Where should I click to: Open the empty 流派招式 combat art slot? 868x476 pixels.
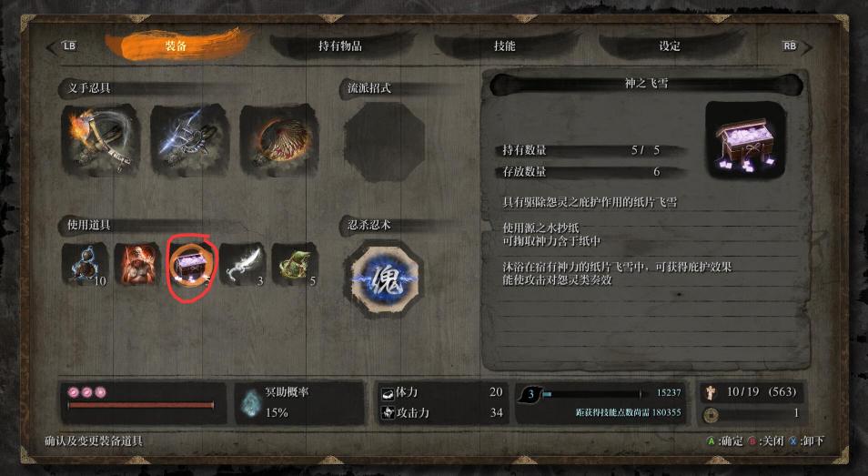pyautogui.click(x=384, y=142)
